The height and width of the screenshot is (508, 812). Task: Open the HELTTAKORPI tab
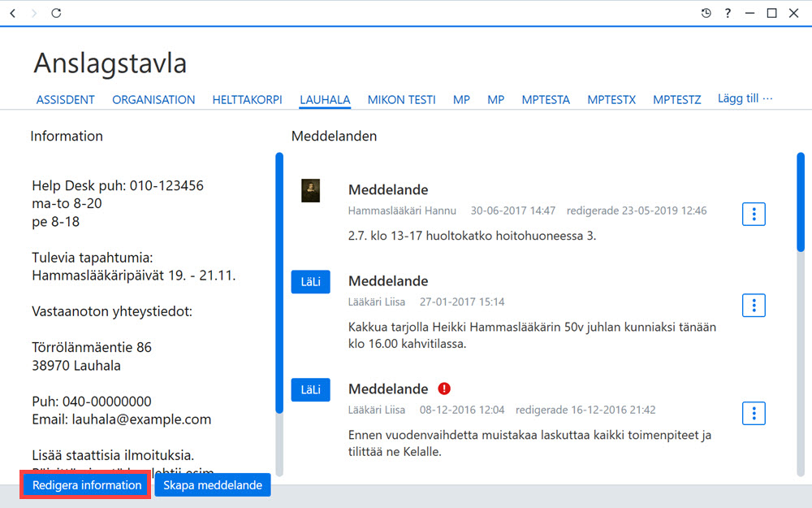(247, 99)
